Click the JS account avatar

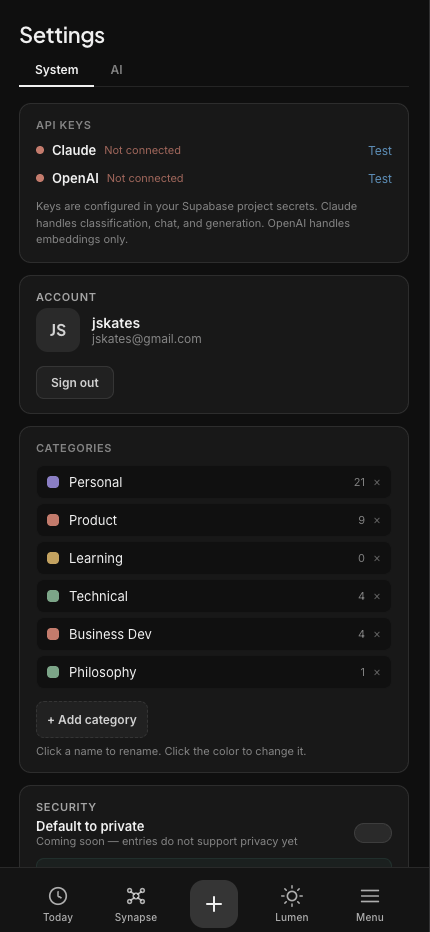pos(58,330)
